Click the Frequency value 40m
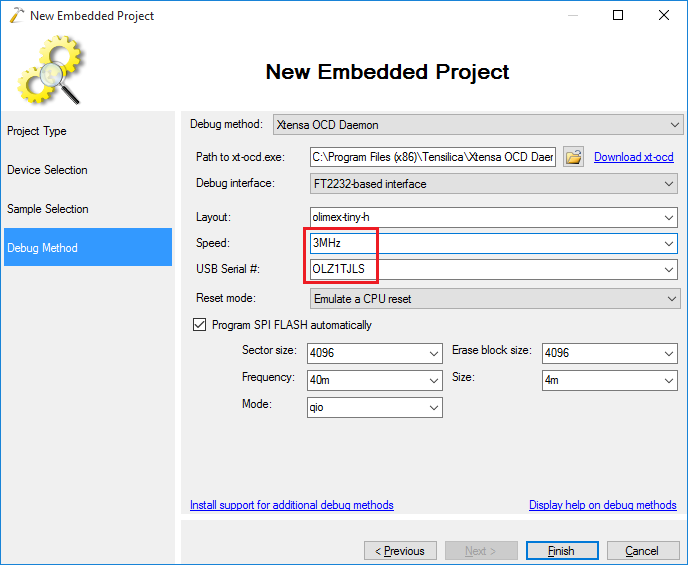This screenshot has height=565, width=688. click(319, 380)
